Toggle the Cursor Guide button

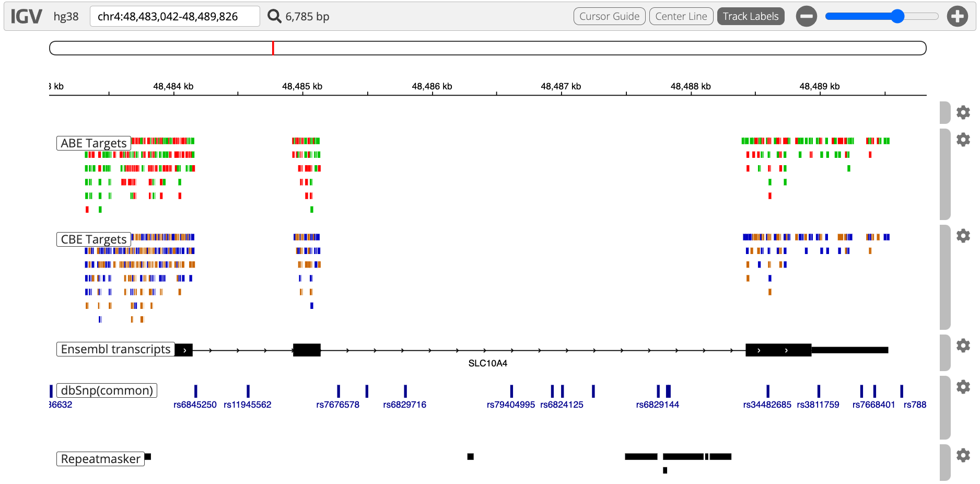point(609,16)
